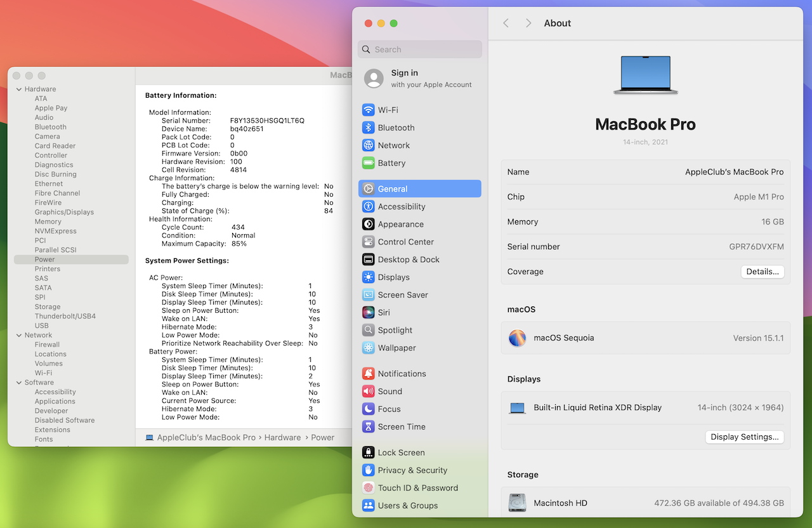Click the Apple Account avatar icon
Viewport: 812px width, 528px height.
click(374, 79)
